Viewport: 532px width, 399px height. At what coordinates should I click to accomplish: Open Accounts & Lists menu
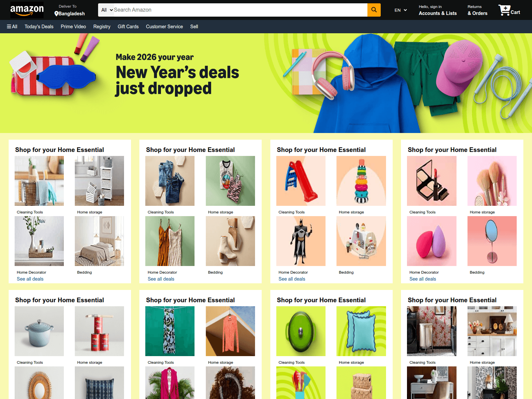pyautogui.click(x=438, y=10)
